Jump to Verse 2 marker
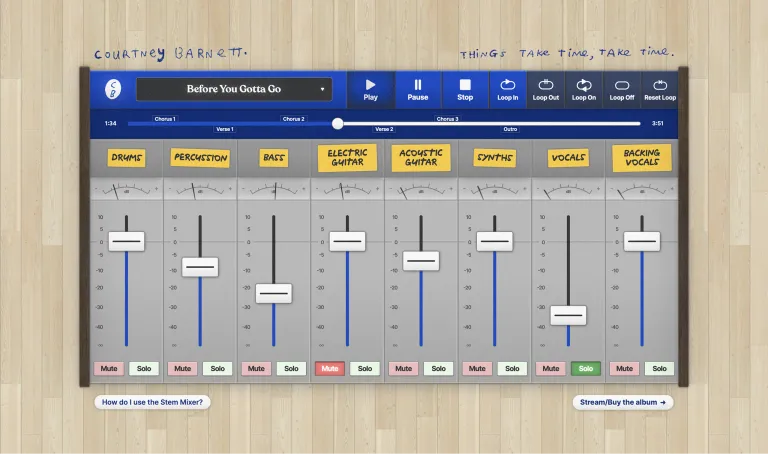768x454 pixels. coord(384,129)
